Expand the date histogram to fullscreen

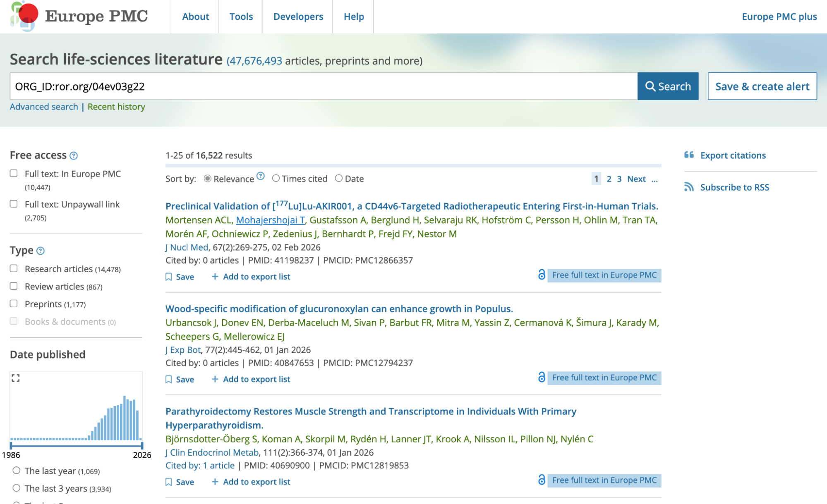click(x=17, y=377)
